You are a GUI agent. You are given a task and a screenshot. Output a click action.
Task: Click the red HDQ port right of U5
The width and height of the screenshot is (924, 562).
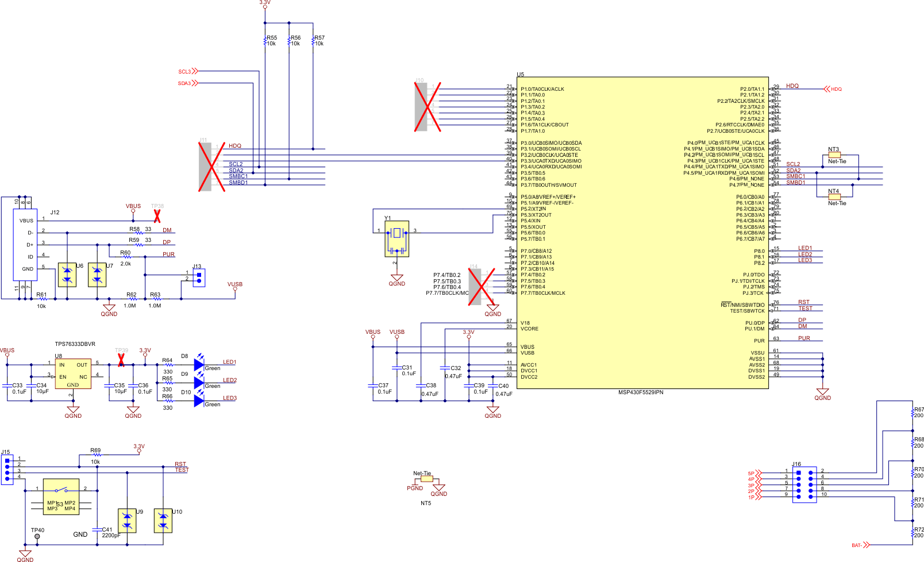coord(833,89)
